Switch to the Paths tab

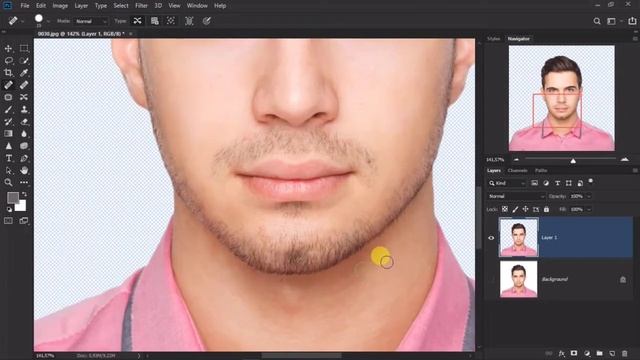coord(541,171)
